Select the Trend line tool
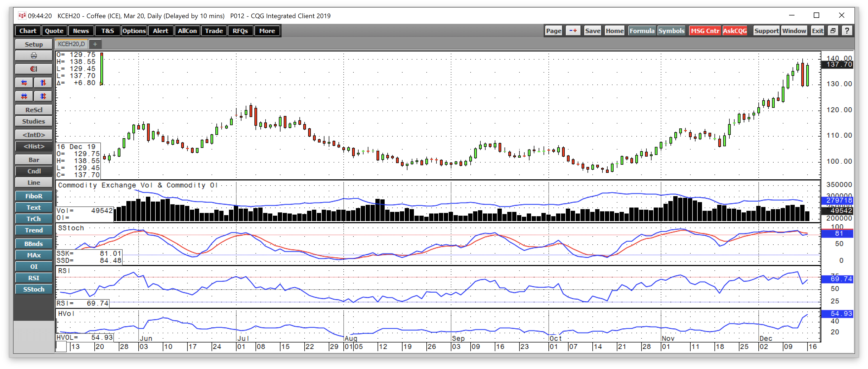Image resolution: width=868 pixels, height=369 pixels. [34, 230]
